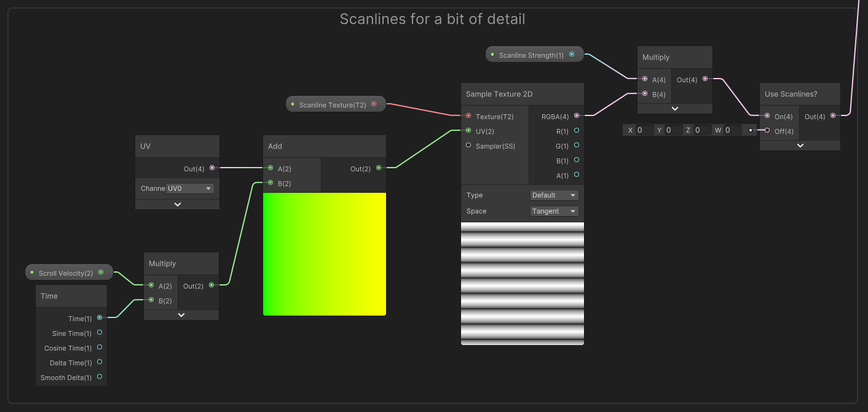Click the Scanline Texture property output port
868x412 pixels.
tap(374, 104)
